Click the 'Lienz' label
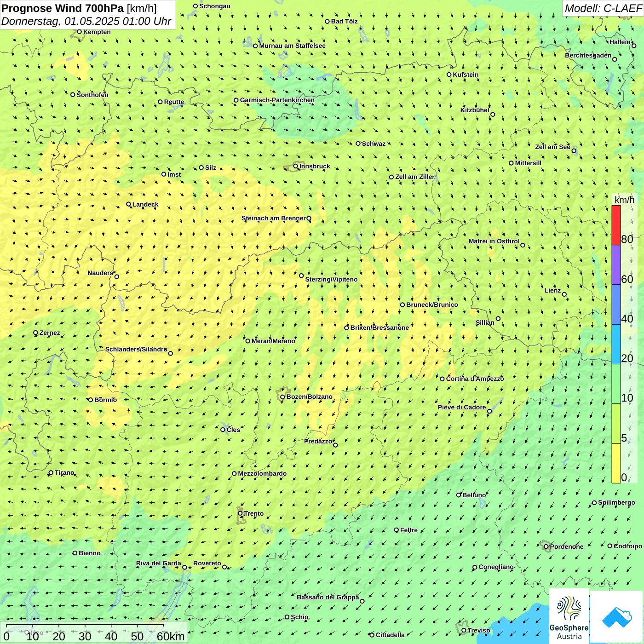This screenshot has height=644, width=644. 552,290
